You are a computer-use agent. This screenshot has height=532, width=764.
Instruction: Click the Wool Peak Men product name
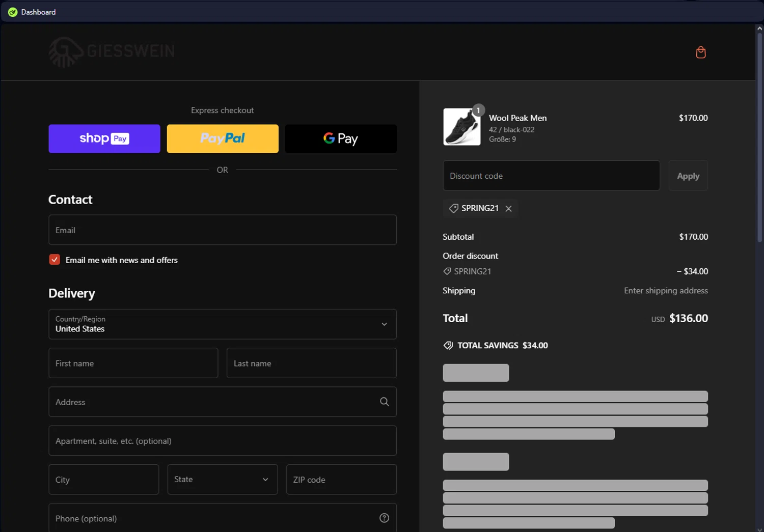pos(518,118)
